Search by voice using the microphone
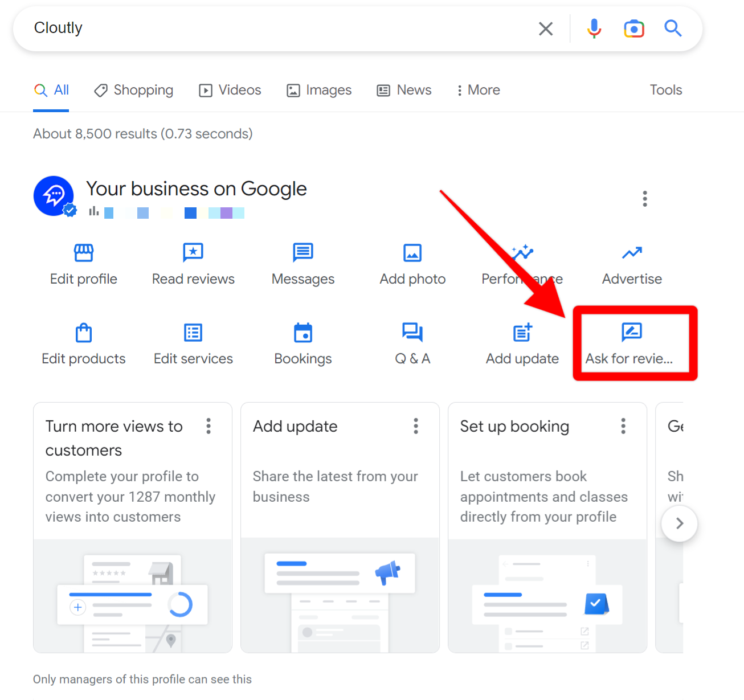 click(x=594, y=28)
